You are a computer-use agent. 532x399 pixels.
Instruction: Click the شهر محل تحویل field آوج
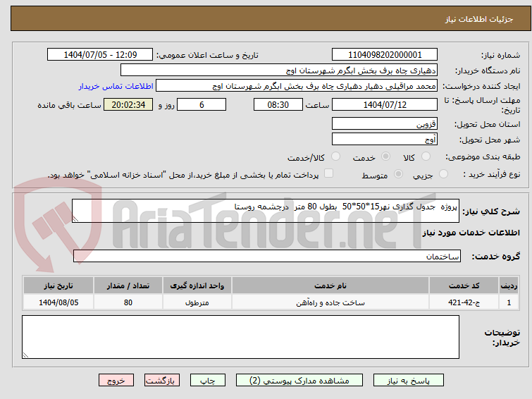[x=385, y=139]
